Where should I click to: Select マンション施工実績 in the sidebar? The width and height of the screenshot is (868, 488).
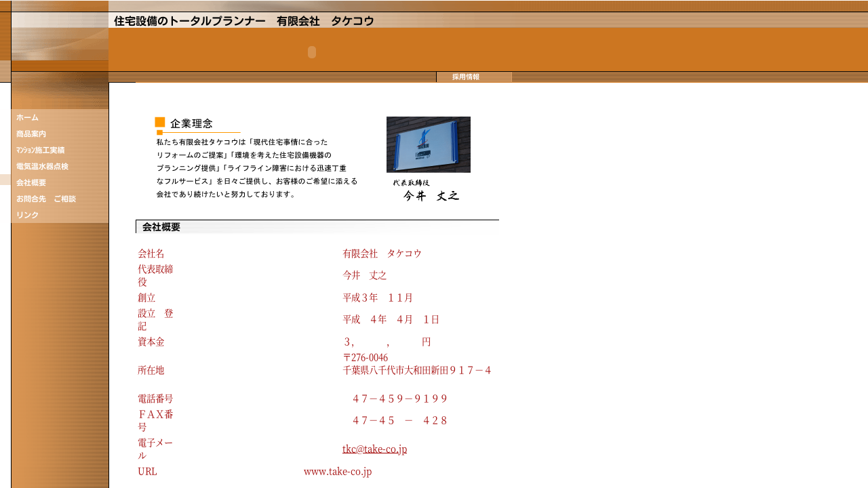pyautogui.click(x=41, y=150)
